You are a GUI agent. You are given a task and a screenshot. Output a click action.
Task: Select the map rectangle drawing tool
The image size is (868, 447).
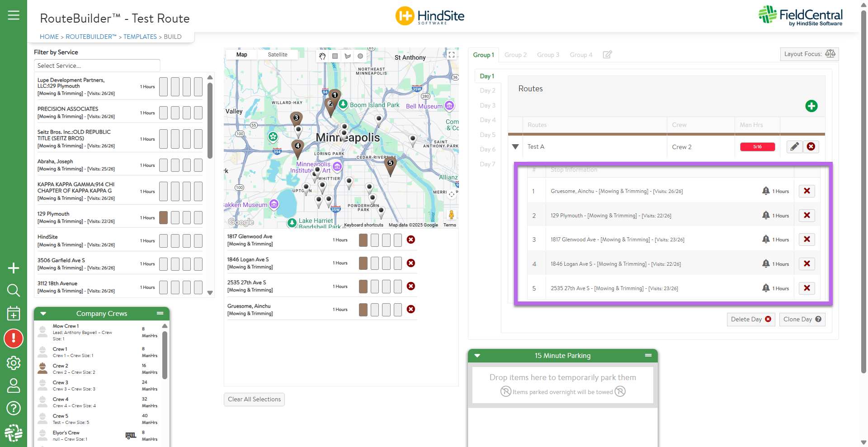coord(335,56)
